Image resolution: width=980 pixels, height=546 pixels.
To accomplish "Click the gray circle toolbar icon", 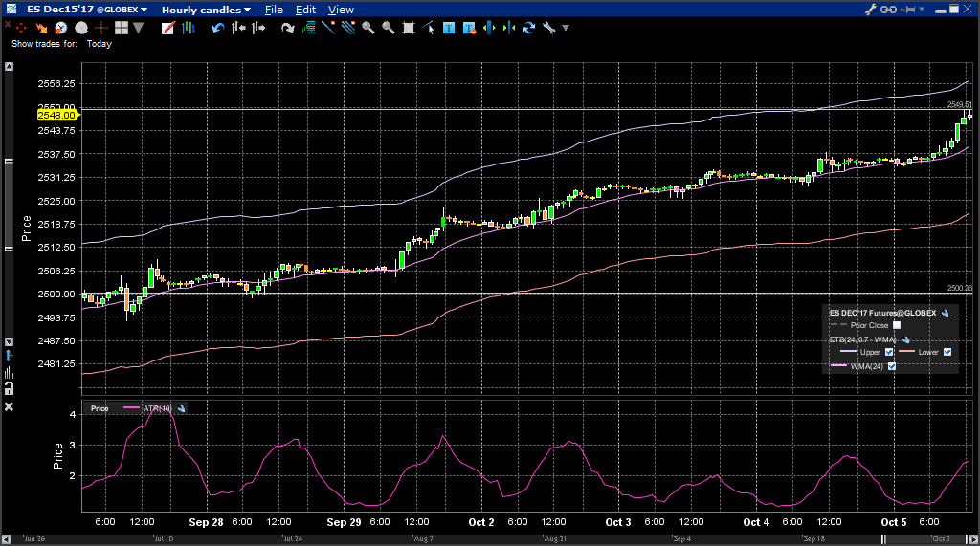I will tap(81, 28).
